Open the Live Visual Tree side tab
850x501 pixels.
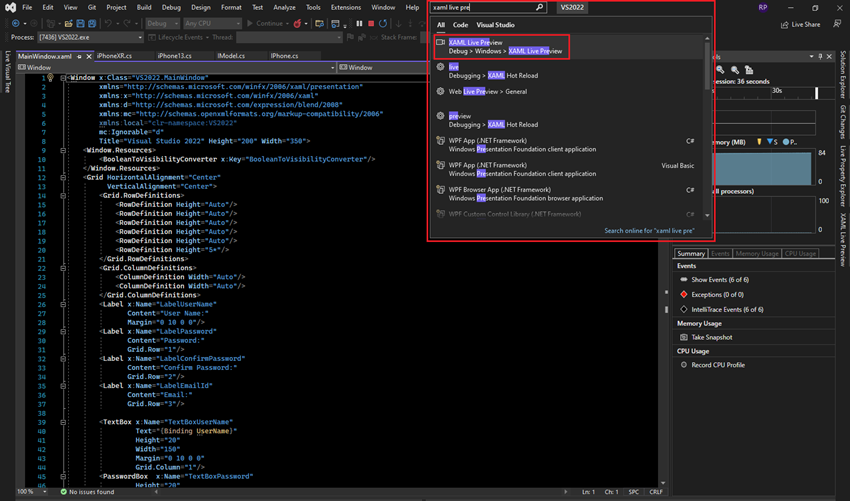tap(8, 72)
